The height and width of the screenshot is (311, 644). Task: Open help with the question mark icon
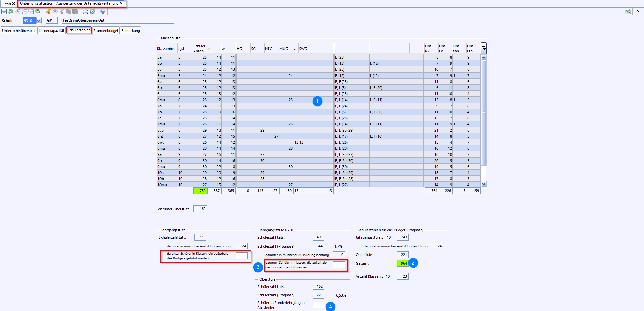tap(103, 11)
